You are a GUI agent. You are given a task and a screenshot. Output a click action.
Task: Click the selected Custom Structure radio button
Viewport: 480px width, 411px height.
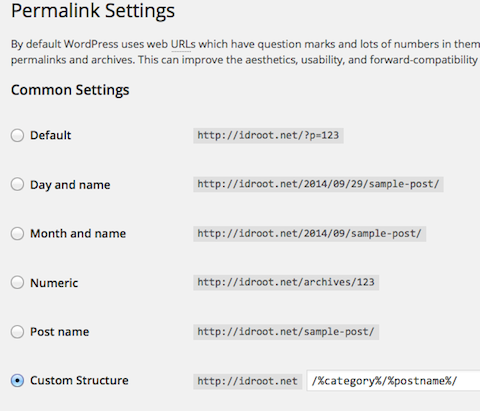point(17,380)
